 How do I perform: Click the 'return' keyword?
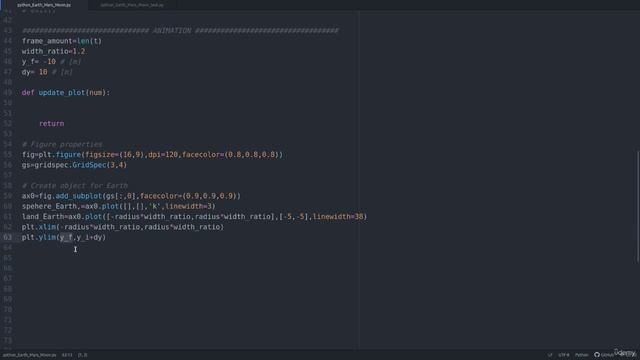point(51,123)
